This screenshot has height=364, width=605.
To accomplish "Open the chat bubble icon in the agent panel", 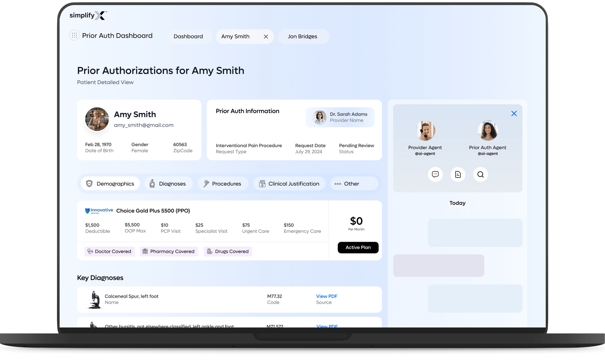I will [435, 174].
